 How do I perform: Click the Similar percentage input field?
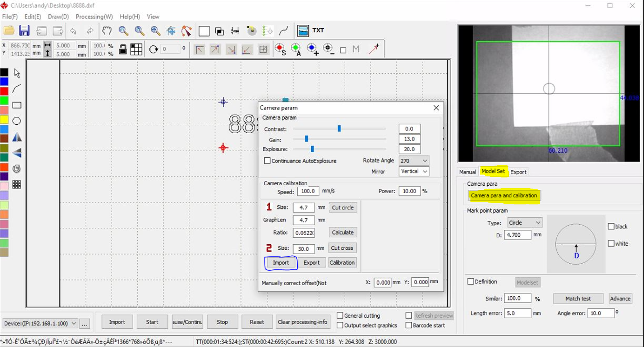click(x=517, y=298)
